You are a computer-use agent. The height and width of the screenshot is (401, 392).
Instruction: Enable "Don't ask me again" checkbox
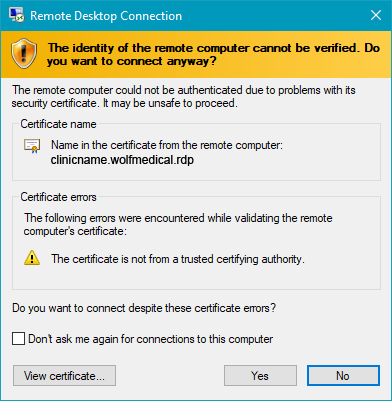tap(18, 339)
